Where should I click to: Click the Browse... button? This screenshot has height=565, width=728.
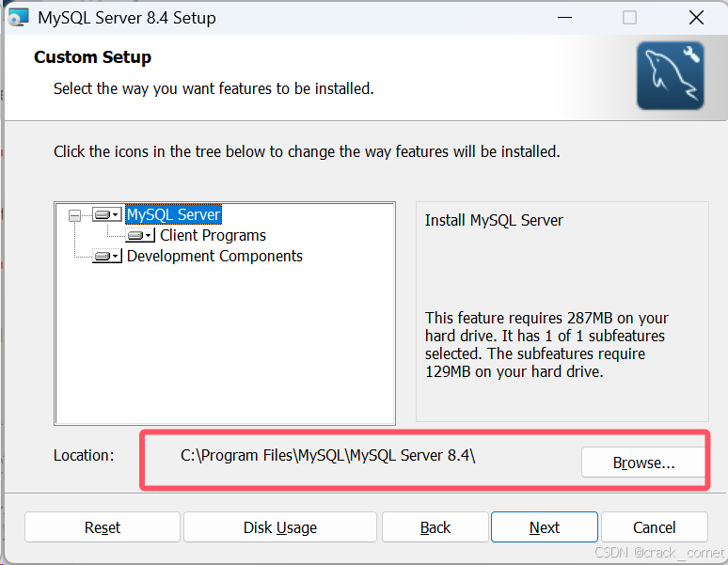(x=643, y=463)
